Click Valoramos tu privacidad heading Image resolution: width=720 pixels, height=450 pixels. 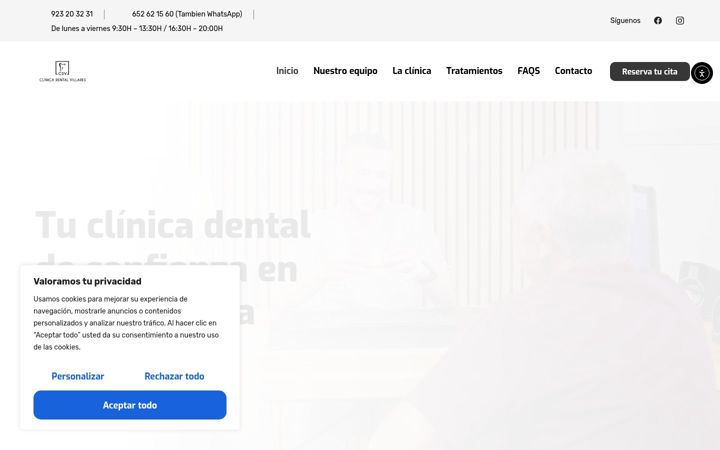(87, 281)
